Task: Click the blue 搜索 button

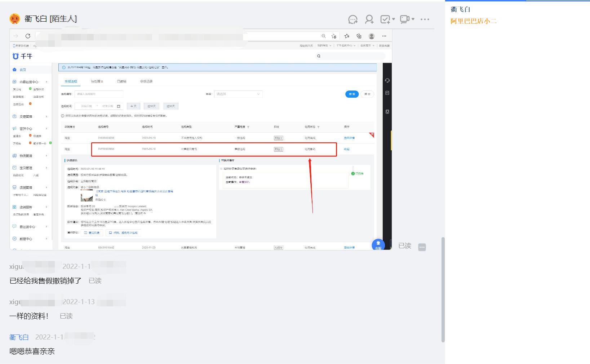Action: coord(352,94)
